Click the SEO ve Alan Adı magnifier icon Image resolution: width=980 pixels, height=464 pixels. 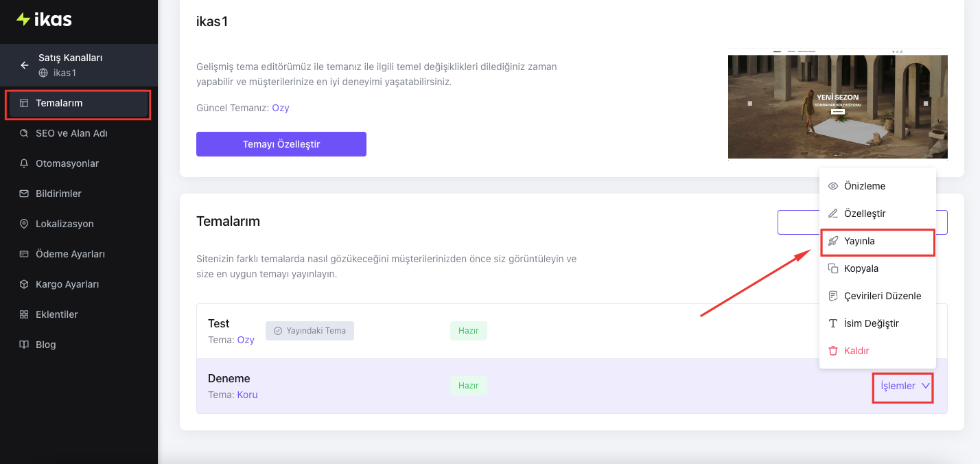24,133
